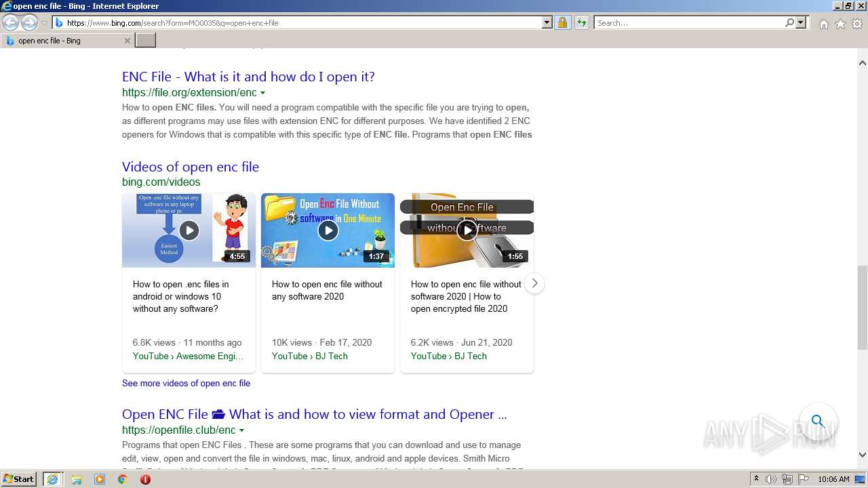This screenshot has height=488, width=868.
Task: Open a new blank tab
Action: (146, 41)
